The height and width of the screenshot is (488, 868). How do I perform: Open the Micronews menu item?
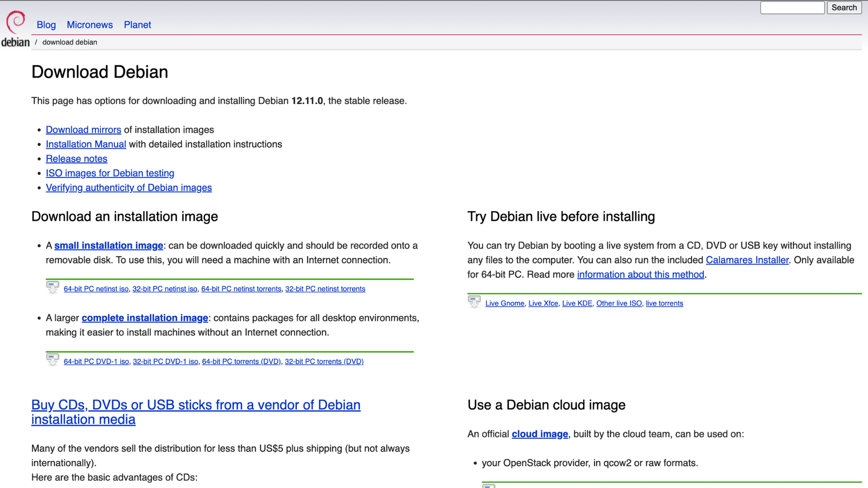pos(90,25)
